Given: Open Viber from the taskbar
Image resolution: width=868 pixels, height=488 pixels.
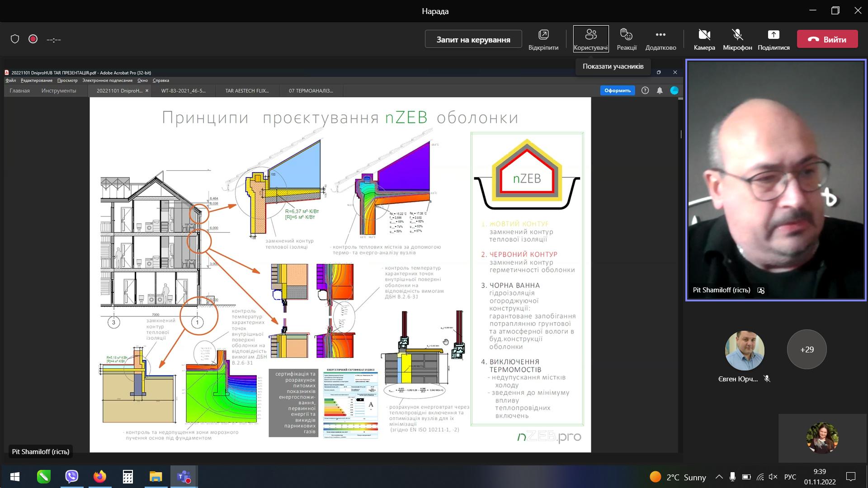Looking at the screenshot, I should 72,477.
